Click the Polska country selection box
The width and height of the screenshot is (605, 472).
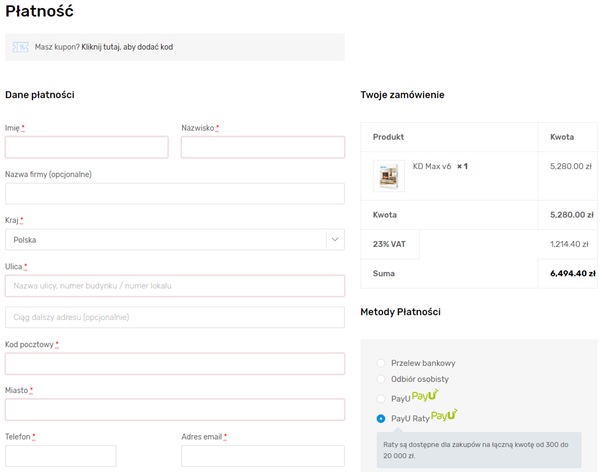click(x=165, y=240)
